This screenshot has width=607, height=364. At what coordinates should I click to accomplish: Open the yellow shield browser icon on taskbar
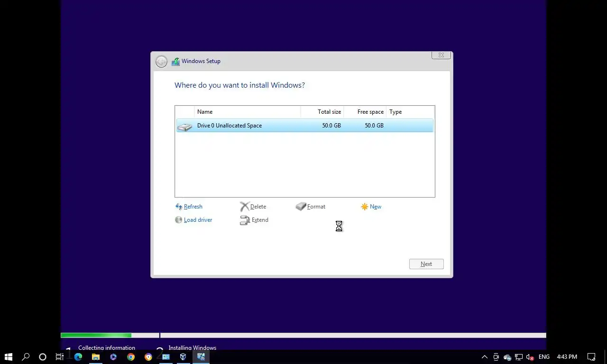(x=148, y=357)
